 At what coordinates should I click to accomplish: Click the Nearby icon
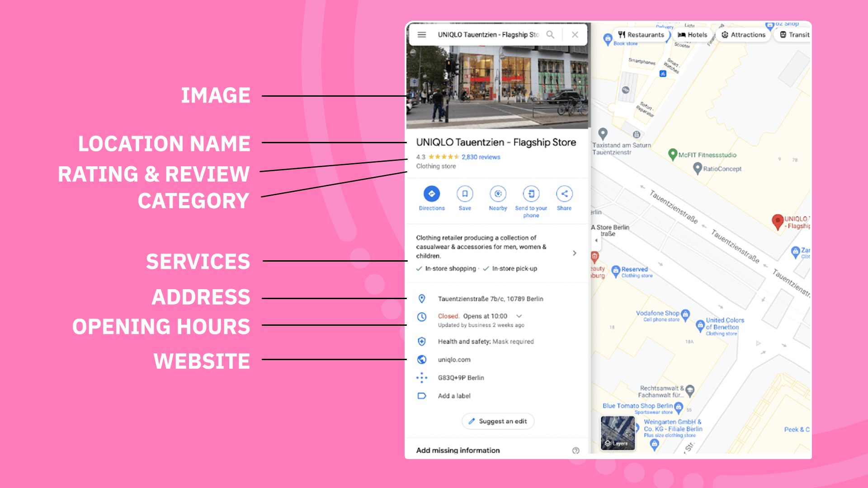[498, 194]
